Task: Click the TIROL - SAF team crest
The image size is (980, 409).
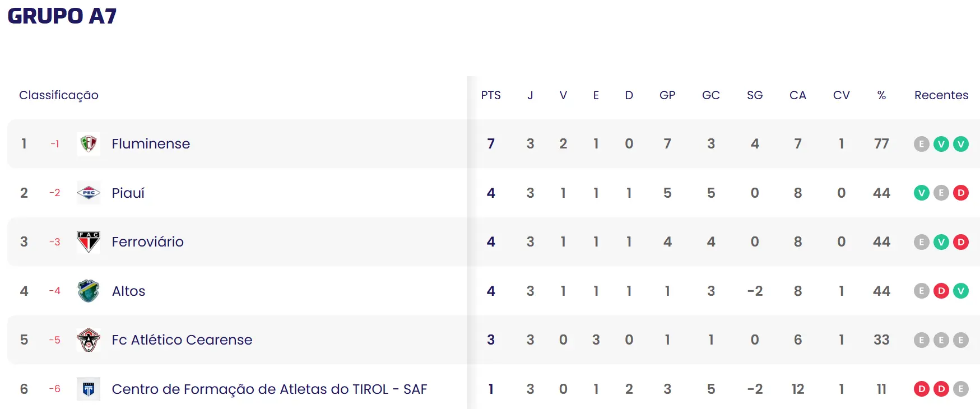Action: tap(89, 389)
